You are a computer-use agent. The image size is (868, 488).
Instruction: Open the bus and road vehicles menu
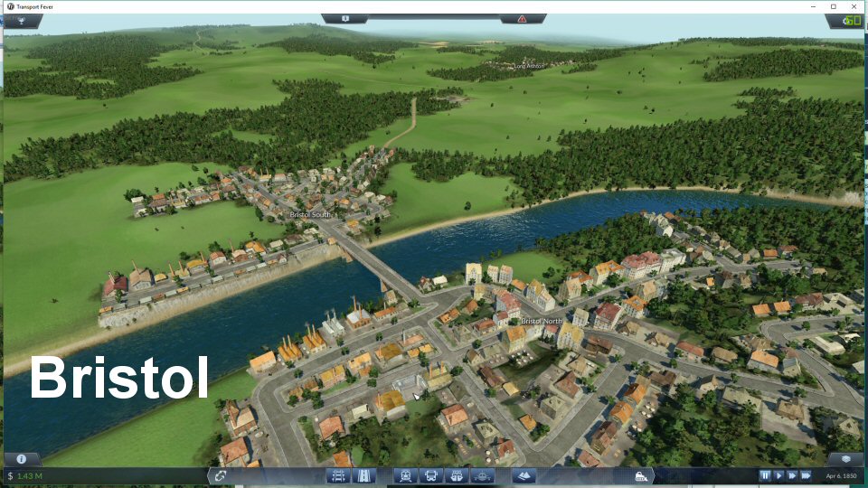[430, 476]
